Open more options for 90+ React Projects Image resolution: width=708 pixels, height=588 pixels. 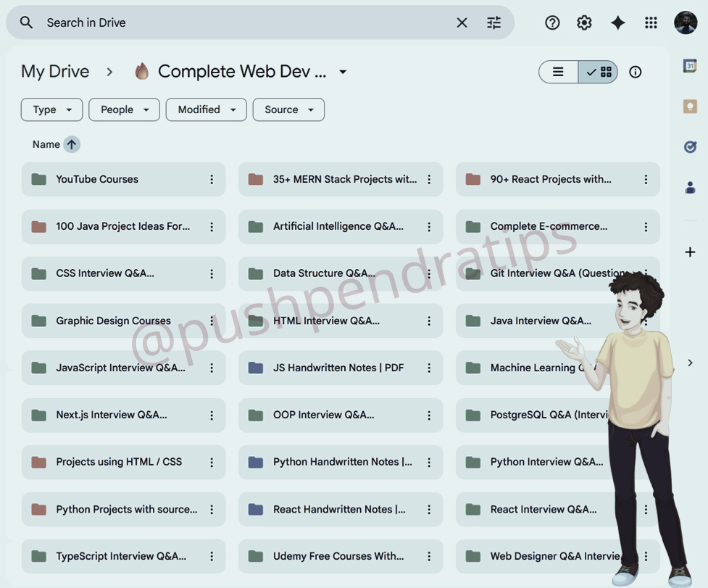click(x=646, y=179)
